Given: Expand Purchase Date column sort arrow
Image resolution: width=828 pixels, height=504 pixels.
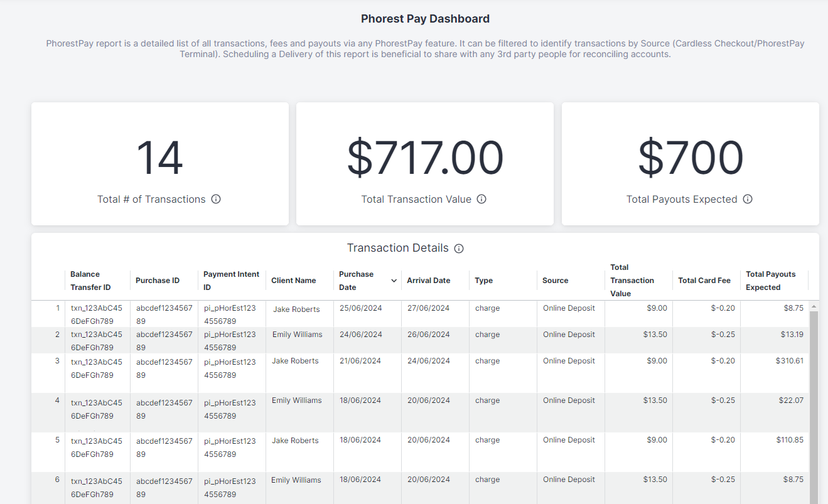Looking at the screenshot, I should tap(394, 281).
